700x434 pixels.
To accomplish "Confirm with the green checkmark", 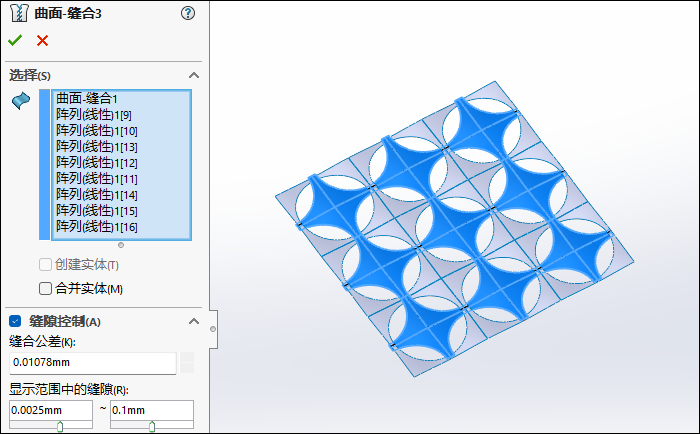I will pyautogui.click(x=15, y=41).
